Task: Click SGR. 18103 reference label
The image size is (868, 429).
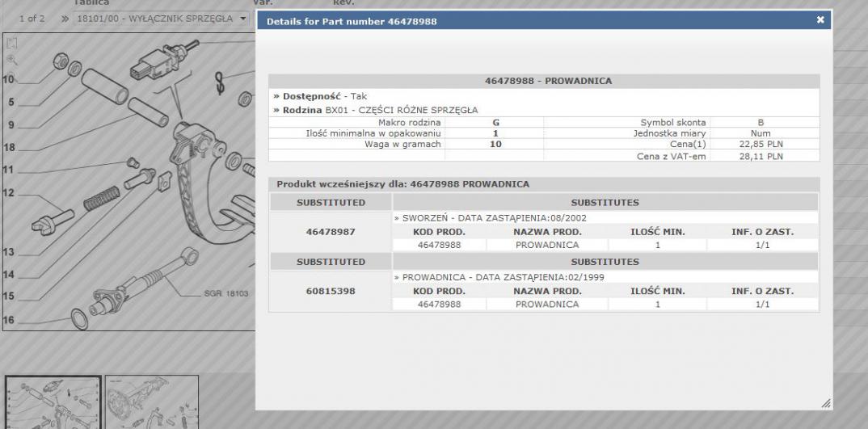Action: click(x=225, y=293)
